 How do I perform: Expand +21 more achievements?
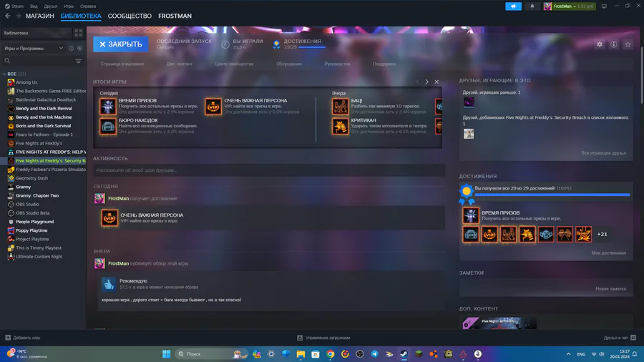[602, 235]
